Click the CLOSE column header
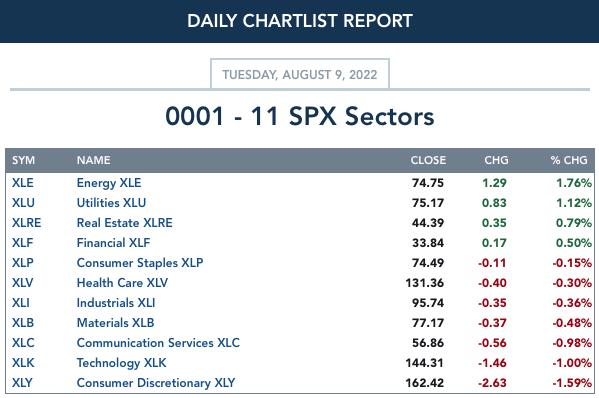 coord(428,160)
